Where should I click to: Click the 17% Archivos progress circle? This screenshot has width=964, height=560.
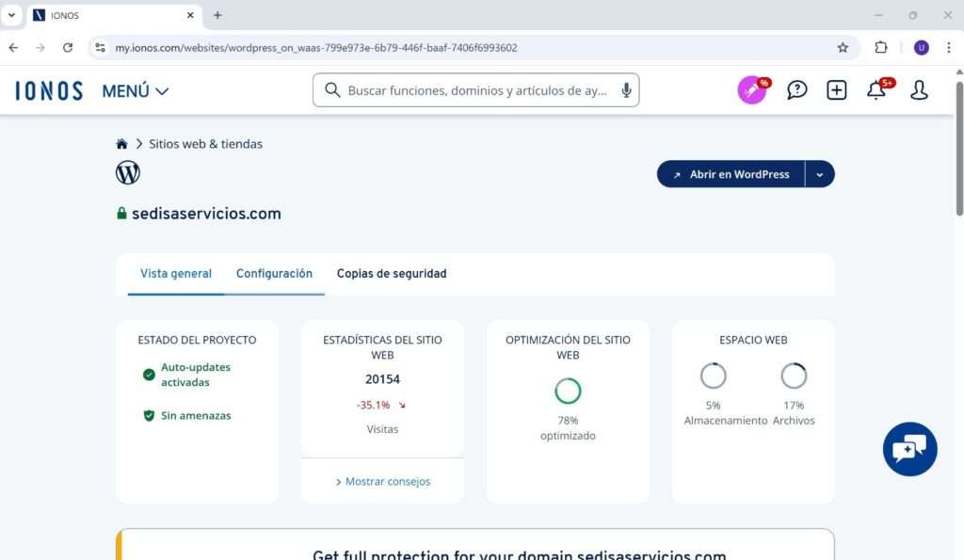[794, 376]
